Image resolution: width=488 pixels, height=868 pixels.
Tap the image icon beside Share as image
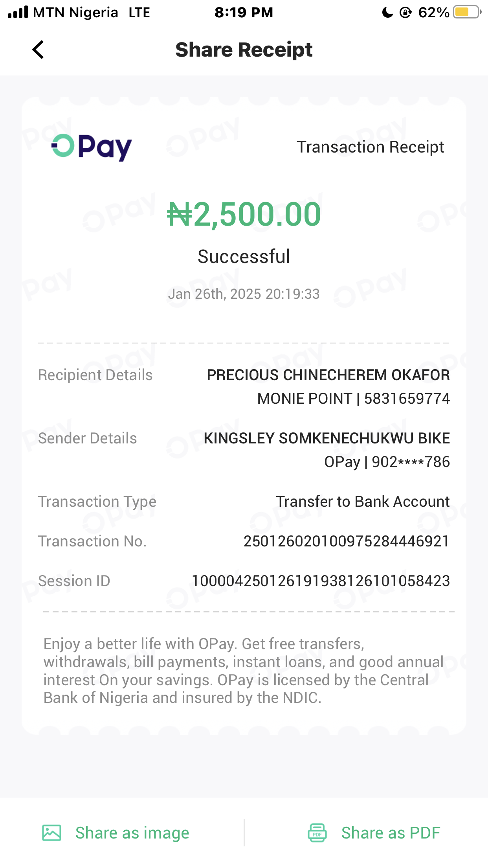pos(51,833)
